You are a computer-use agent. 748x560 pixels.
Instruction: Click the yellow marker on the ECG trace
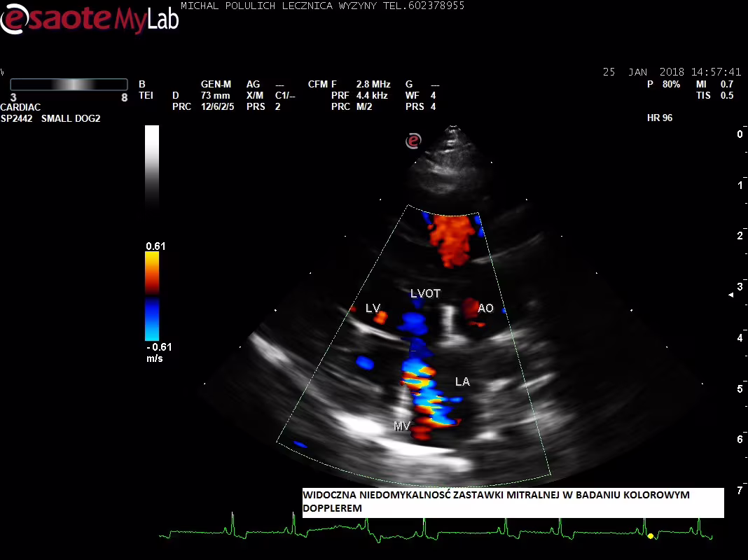click(651, 535)
